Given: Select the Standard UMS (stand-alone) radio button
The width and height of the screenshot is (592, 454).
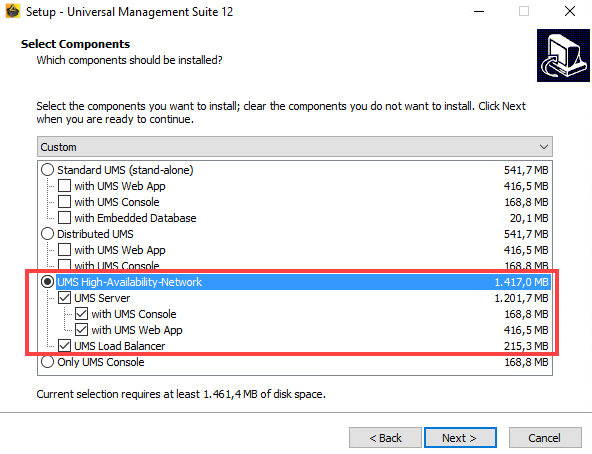Looking at the screenshot, I should tap(47, 170).
